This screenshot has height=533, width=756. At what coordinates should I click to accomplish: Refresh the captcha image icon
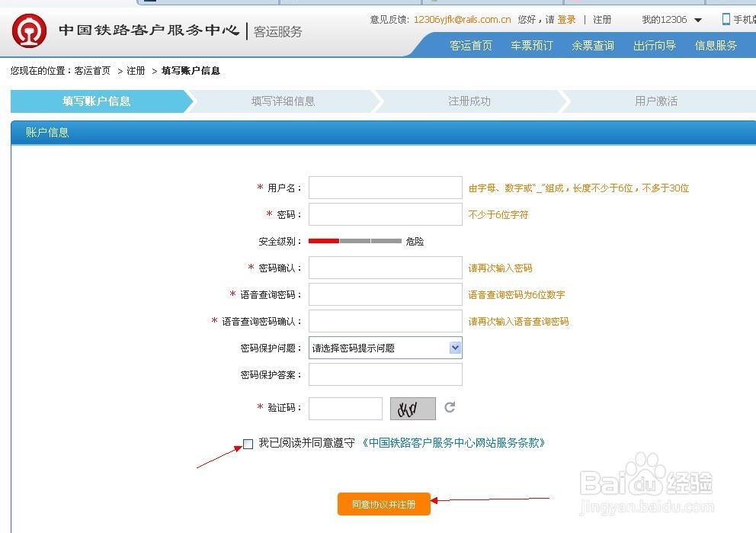pos(450,408)
